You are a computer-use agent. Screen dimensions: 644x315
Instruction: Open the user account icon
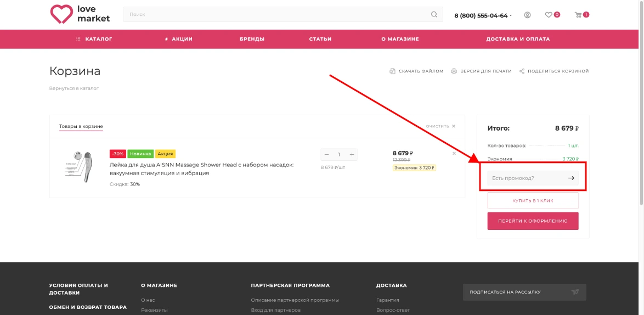(527, 15)
